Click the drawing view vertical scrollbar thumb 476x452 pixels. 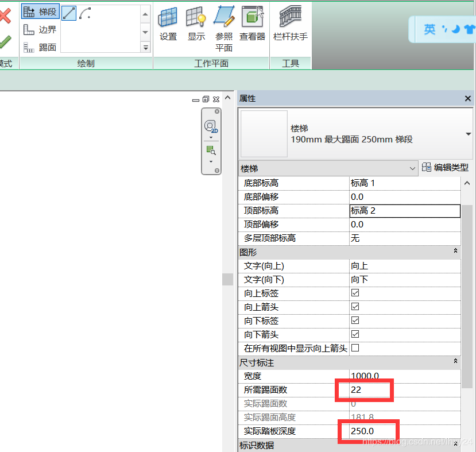click(227, 279)
